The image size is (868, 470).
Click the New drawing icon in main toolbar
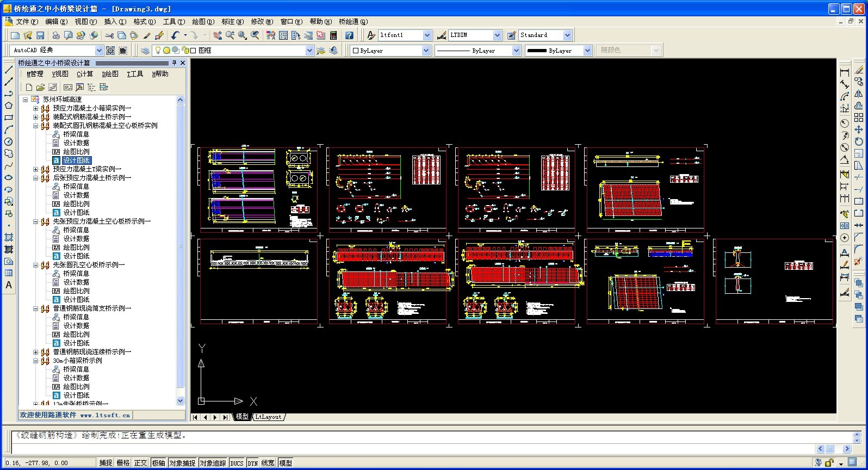[x=15, y=35]
